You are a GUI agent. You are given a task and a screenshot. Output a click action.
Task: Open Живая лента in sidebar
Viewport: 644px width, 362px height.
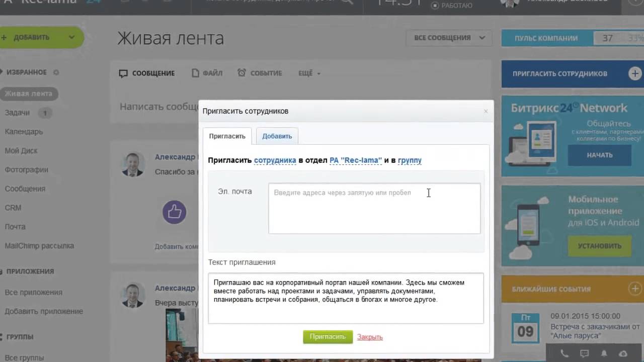(29, 94)
